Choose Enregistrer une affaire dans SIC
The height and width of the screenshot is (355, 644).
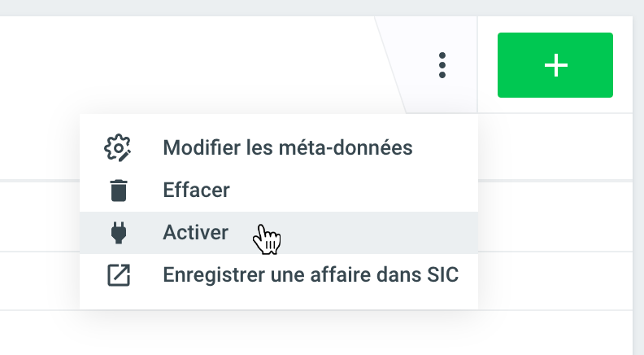[x=311, y=275]
